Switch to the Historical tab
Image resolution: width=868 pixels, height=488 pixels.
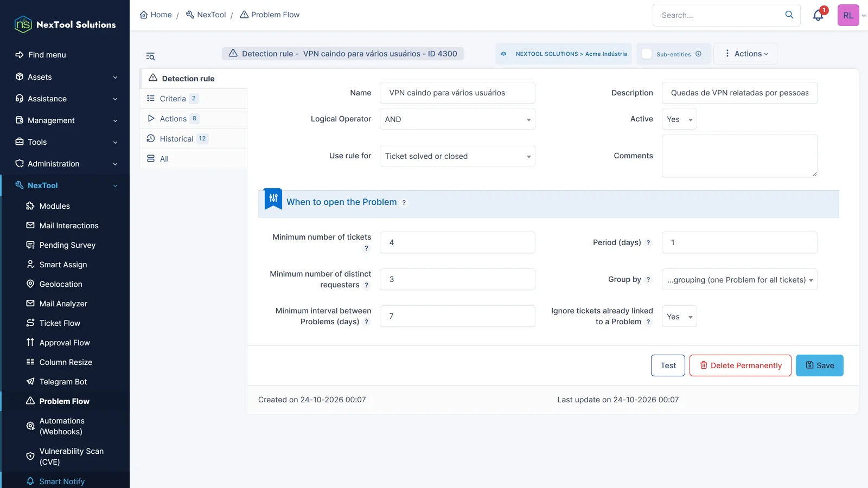tap(193, 139)
